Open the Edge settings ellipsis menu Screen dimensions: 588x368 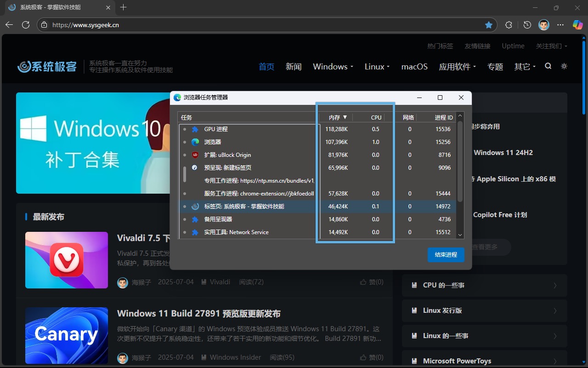point(560,25)
